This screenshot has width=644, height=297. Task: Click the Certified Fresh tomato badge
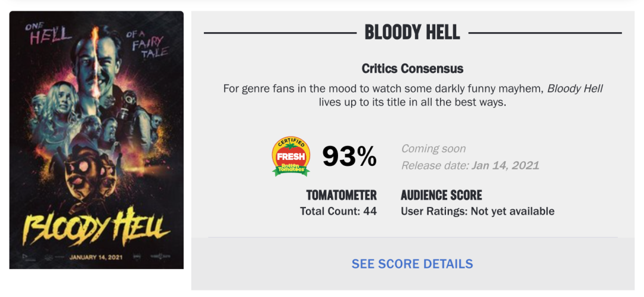[291, 157]
